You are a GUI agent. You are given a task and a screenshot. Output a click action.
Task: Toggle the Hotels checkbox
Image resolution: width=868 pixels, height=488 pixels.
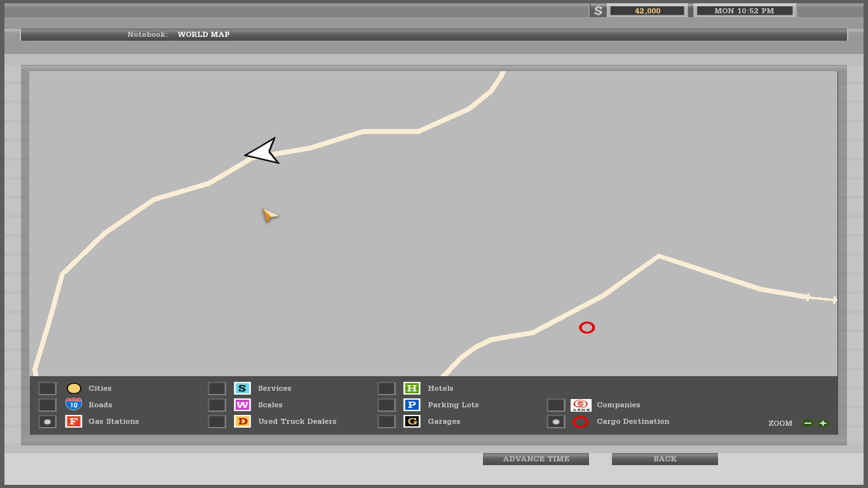tap(387, 388)
